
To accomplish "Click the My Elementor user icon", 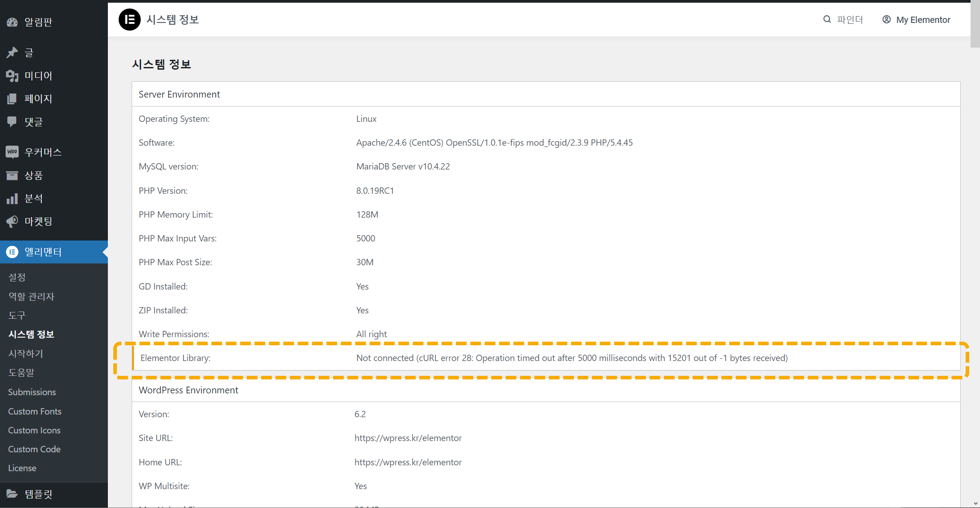I will point(886,19).
